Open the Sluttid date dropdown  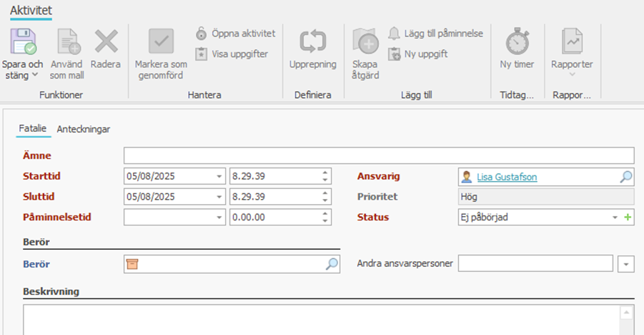click(218, 197)
